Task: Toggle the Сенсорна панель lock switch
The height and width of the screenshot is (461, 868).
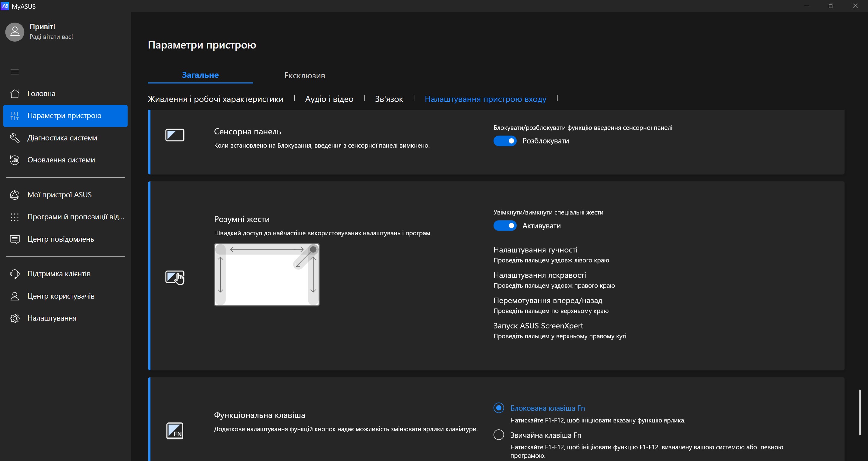Action: [x=505, y=141]
